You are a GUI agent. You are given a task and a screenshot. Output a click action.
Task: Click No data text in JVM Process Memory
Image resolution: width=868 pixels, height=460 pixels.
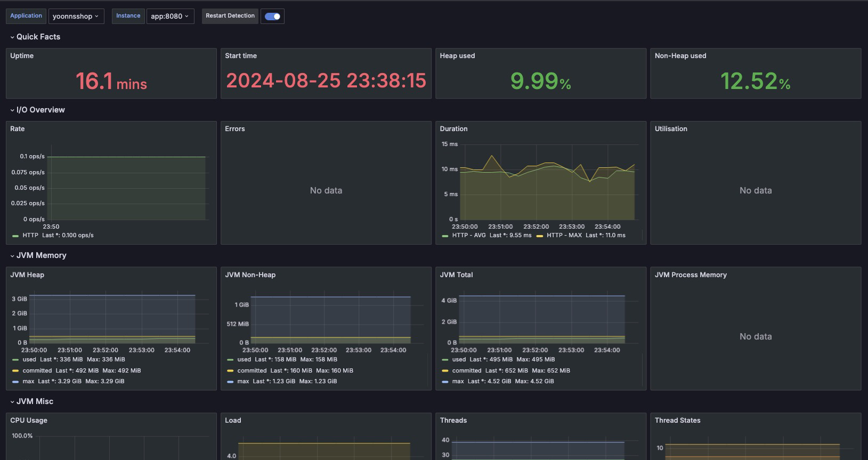[756, 336]
